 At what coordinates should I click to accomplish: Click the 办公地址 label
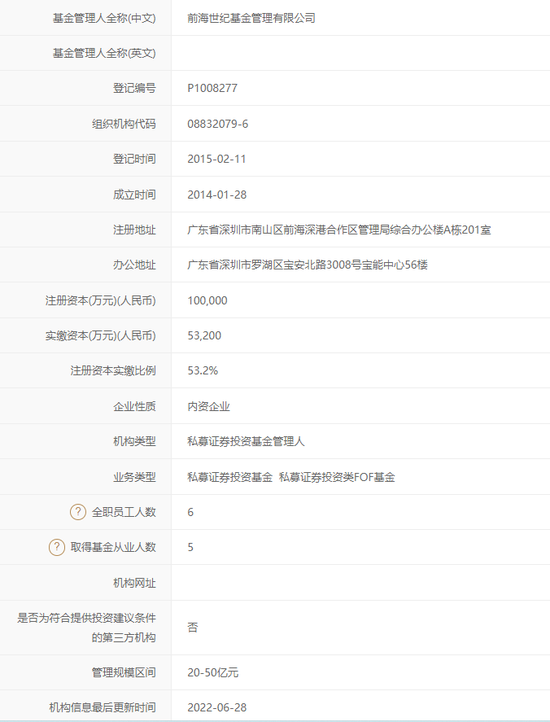point(135,265)
